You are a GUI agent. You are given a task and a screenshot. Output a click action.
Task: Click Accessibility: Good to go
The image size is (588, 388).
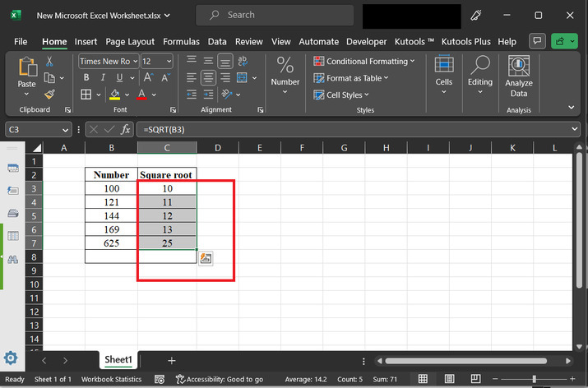pos(220,379)
